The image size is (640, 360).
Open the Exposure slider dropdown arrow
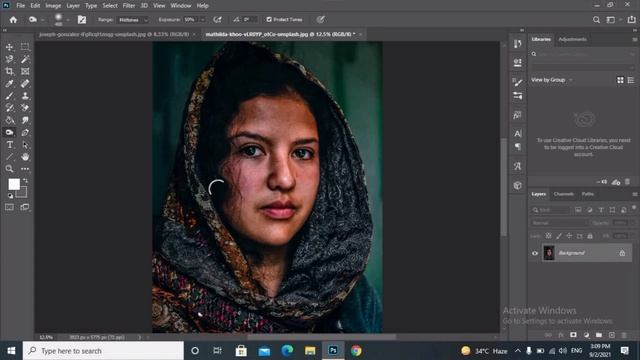pyautogui.click(x=202, y=20)
